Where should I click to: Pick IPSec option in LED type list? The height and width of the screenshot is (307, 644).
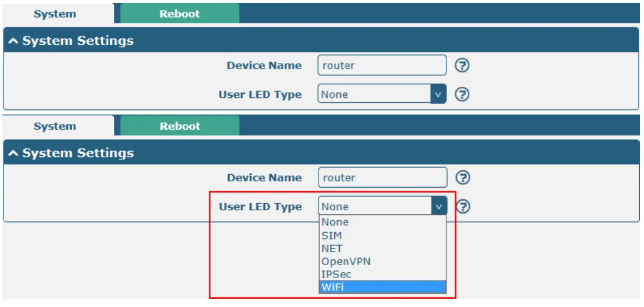click(382, 274)
